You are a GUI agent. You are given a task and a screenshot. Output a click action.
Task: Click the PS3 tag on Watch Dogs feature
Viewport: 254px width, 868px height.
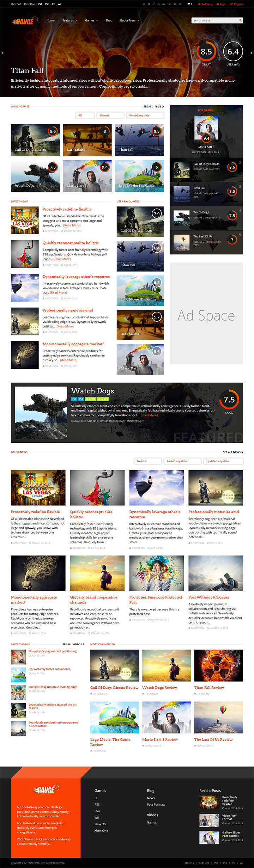(x=74, y=399)
